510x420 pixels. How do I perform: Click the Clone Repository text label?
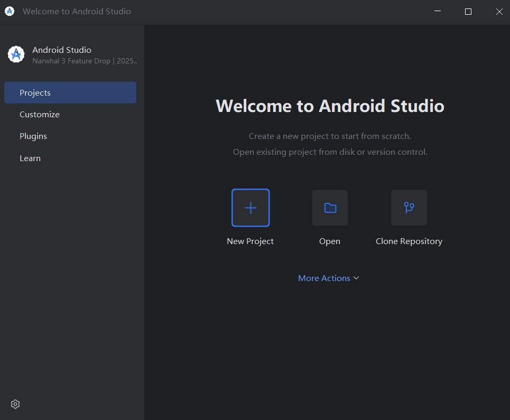tap(409, 241)
